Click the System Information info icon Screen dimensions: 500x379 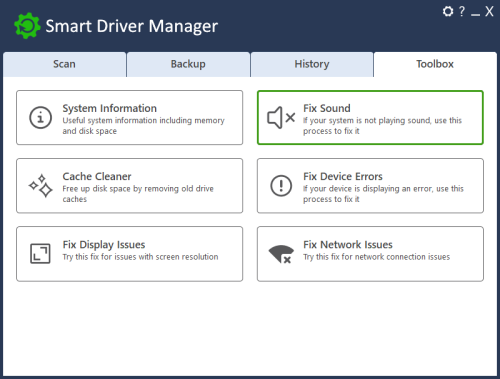coord(40,117)
